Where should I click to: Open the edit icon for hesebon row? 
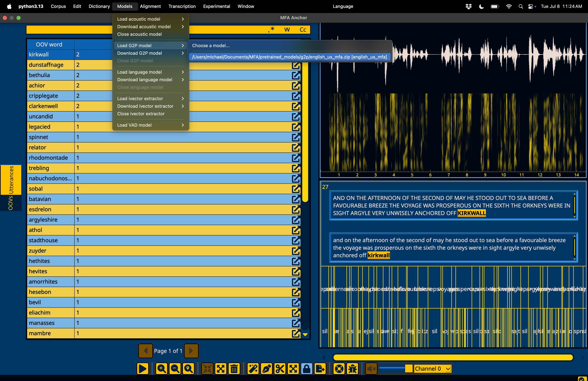tap(296, 292)
